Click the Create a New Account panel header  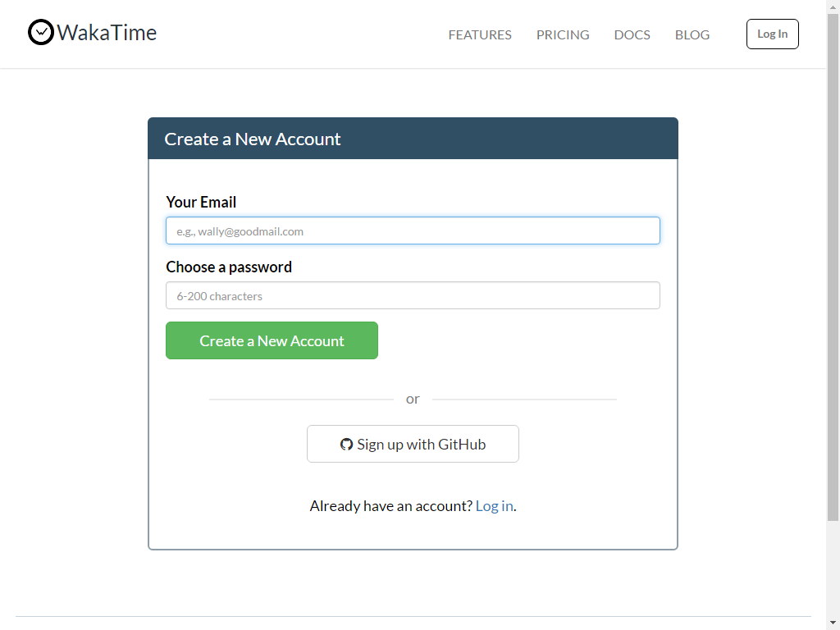[x=413, y=139]
